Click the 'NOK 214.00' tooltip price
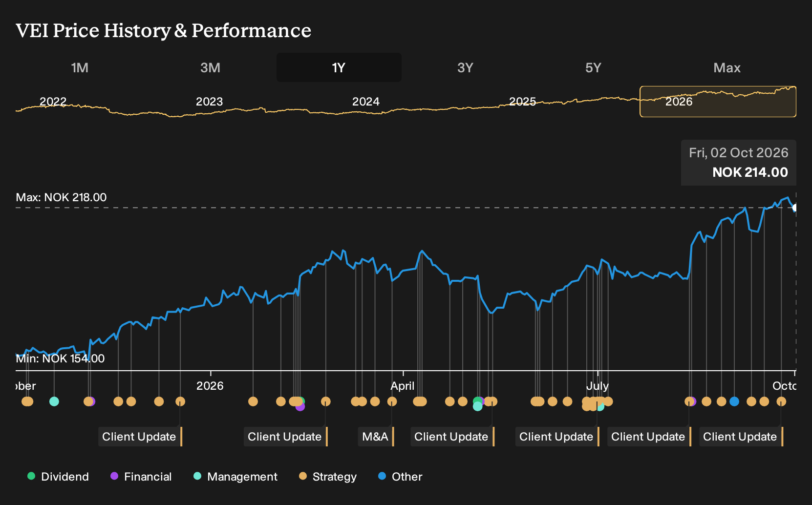 [750, 172]
